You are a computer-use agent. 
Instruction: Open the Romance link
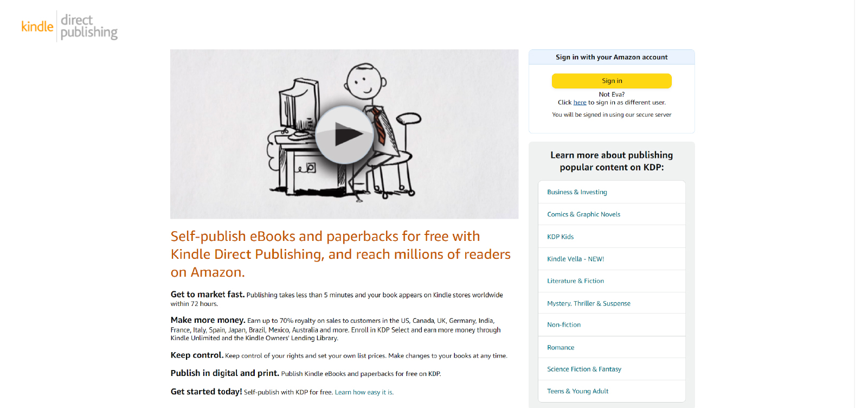coord(561,347)
